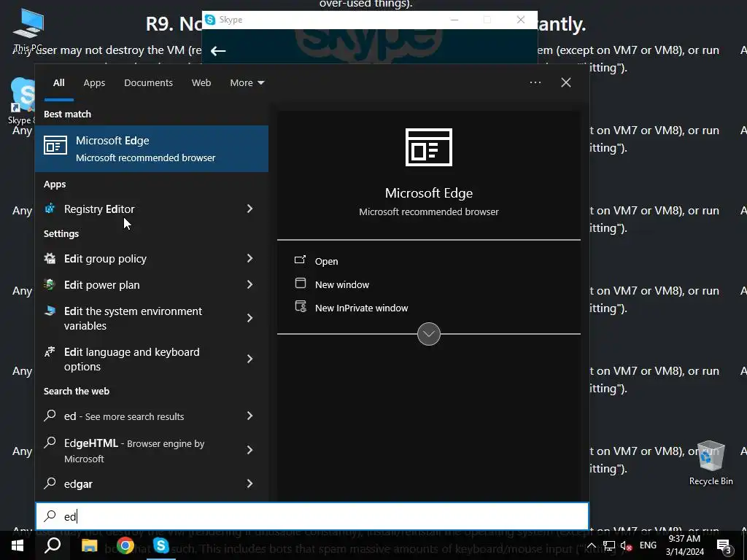Viewport: 747px width, 560px height.
Task: Open Edit group policy setting
Action: (x=152, y=259)
